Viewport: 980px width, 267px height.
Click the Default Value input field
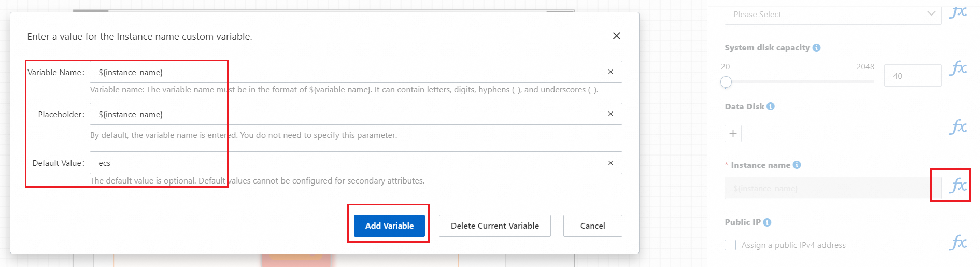(x=347, y=163)
